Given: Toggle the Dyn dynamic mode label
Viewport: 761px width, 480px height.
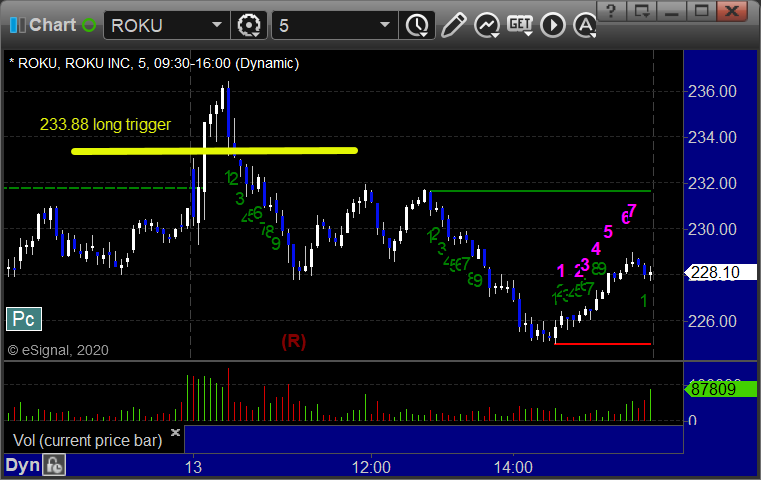Looking at the screenshot, I should [x=22, y=465].
